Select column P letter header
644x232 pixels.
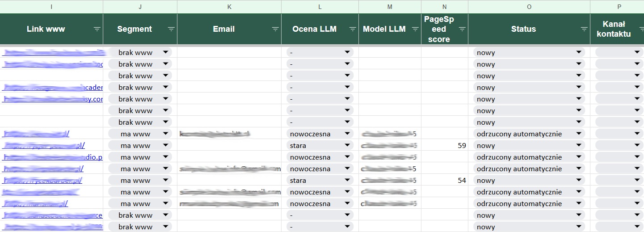(617, 7)
